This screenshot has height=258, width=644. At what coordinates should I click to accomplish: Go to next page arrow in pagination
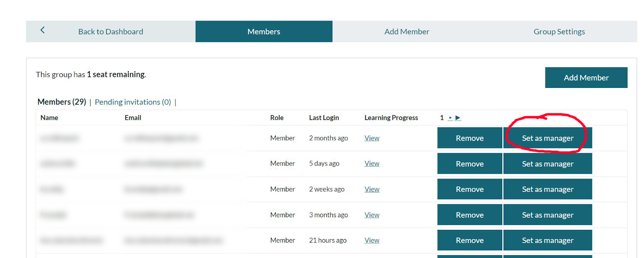click(450, 118)
